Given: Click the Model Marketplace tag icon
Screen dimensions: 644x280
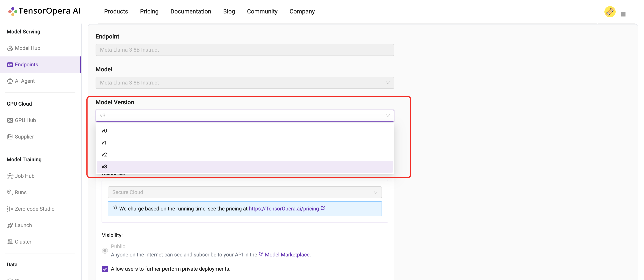Looking at the screenshot, I should point(261,254).
